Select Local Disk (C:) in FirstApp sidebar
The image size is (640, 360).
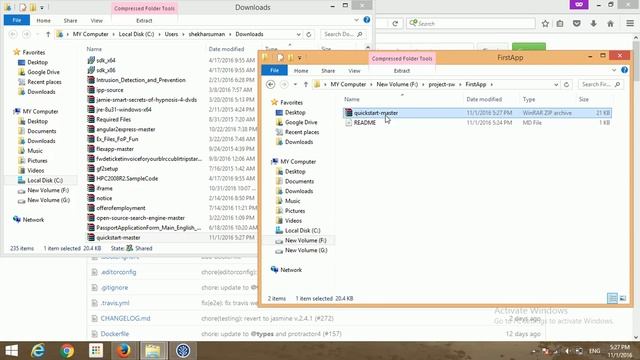[x=302, y=230]
